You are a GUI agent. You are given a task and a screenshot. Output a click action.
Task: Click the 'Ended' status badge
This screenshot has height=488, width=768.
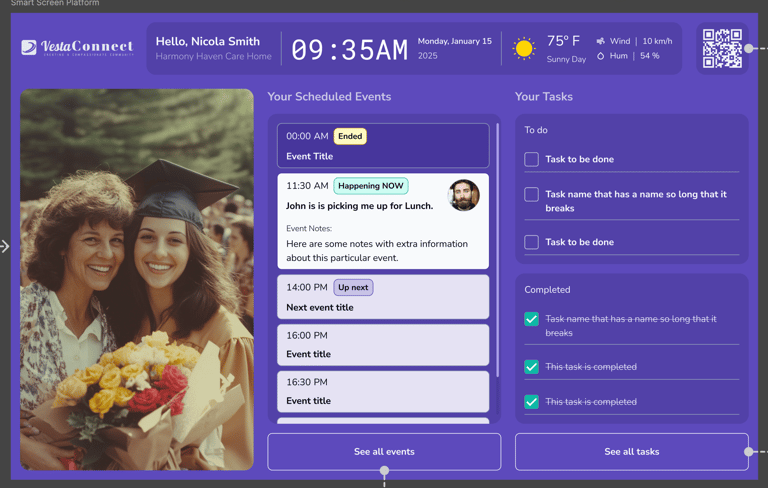pyautogui.click(x=350, y=136)
